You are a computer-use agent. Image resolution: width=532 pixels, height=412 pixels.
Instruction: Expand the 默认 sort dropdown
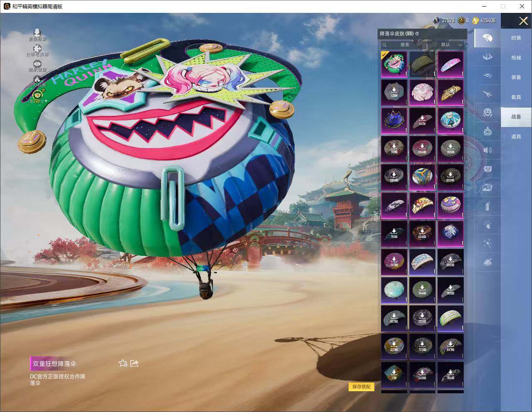pyautogui.click(x=452, y=44)
